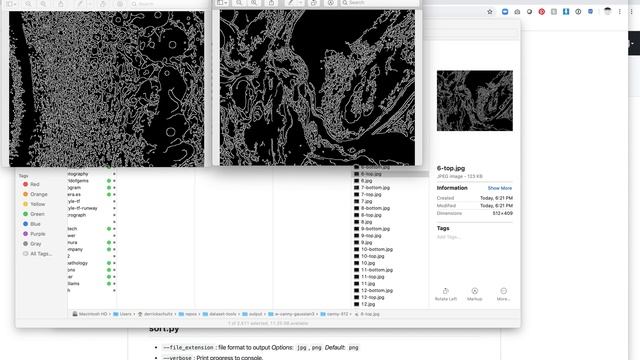The image size is (640, 360).
Task: Open Markup from the Finder preview pane
Action: [475, 291]
